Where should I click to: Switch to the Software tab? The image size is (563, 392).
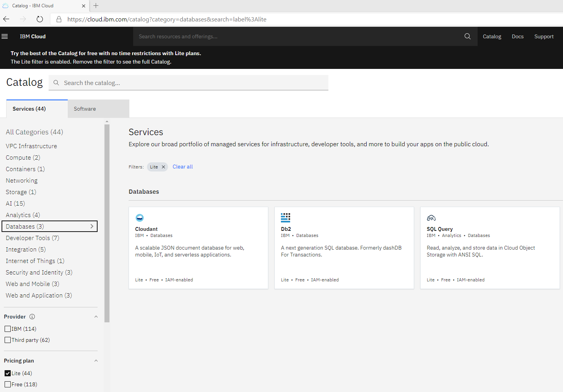98,109
